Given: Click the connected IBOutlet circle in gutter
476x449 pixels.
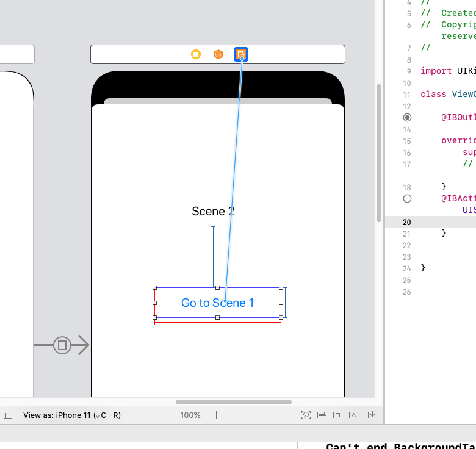Looking at the screenshot, I should pyautogui.click(x=407, y=117).
